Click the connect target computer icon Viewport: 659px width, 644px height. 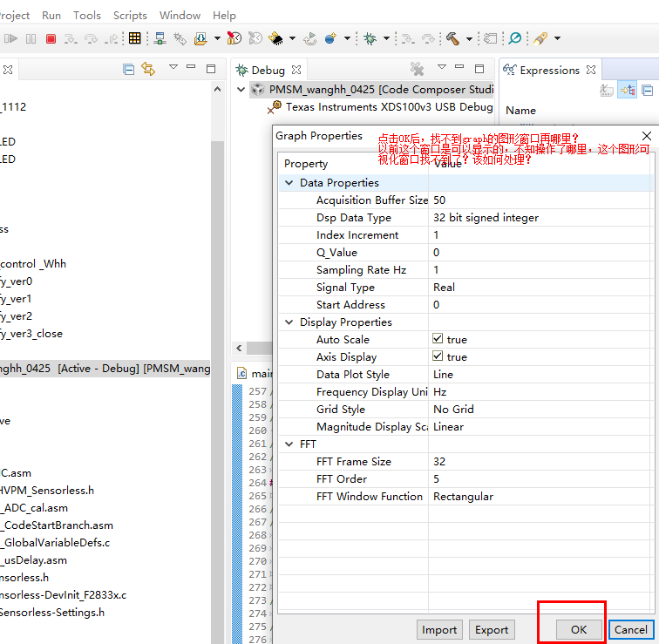[160, 38]
